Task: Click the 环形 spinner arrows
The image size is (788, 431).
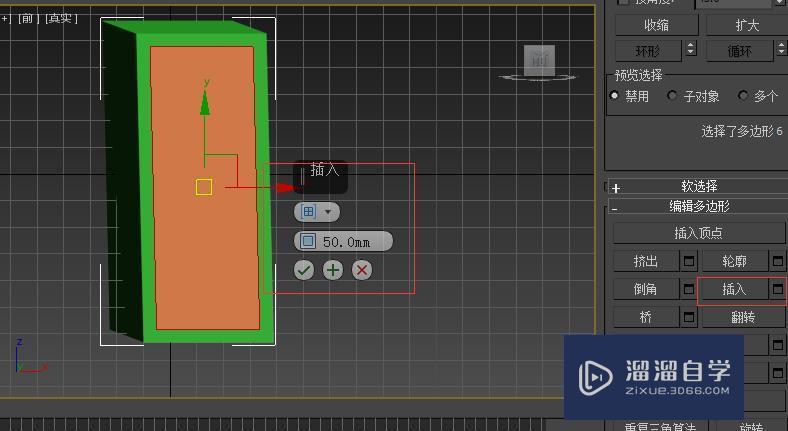Action: point(691,49)
